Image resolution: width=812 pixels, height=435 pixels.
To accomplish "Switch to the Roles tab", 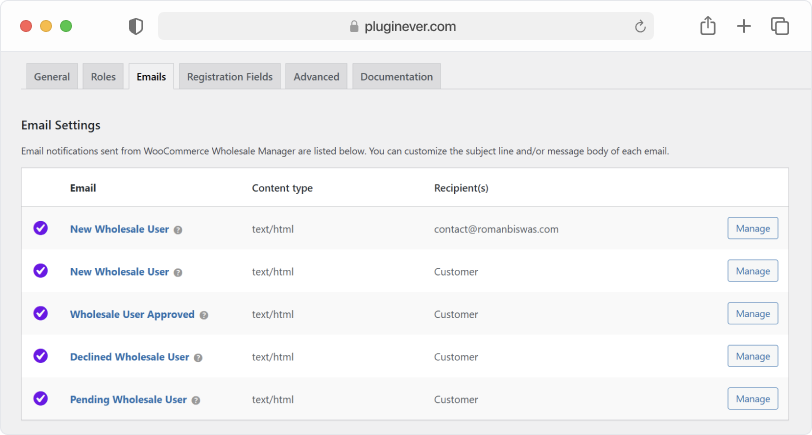I will [103, 77].
